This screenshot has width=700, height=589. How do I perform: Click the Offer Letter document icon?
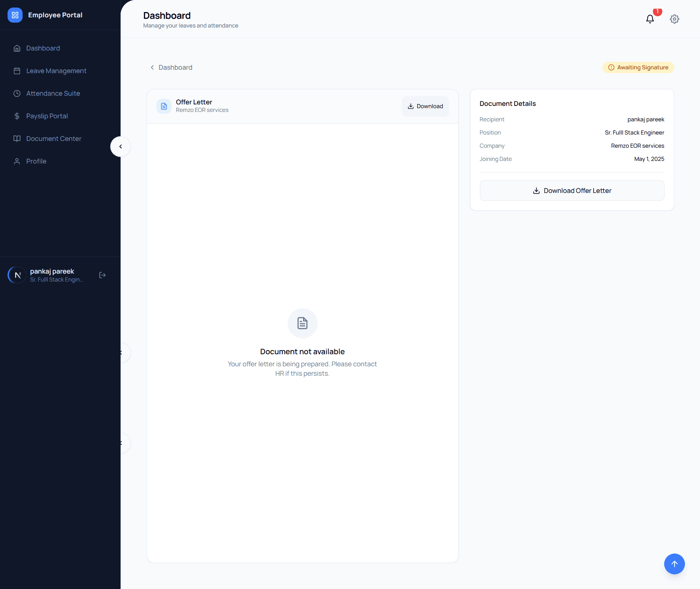click(x=164, y=106)
